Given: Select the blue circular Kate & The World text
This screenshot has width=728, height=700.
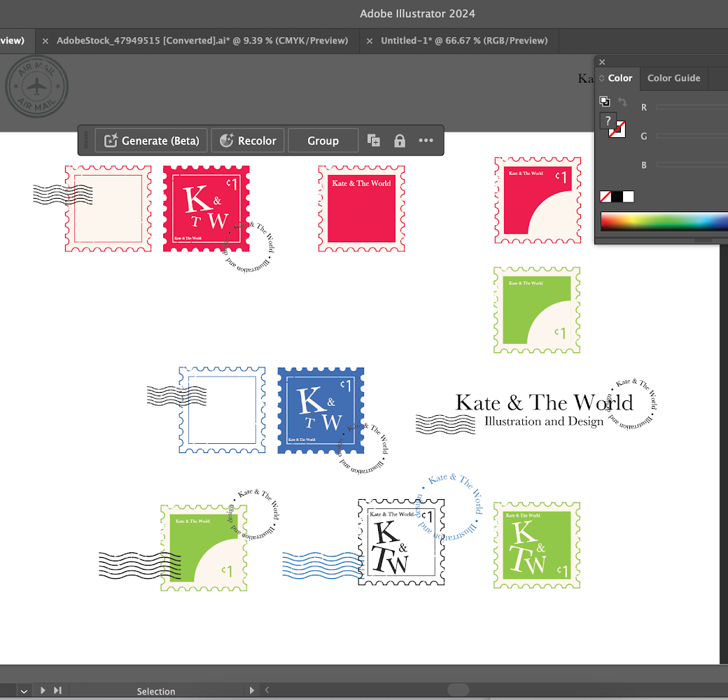Looking at the screenshot, I should (x=449, y=507).
